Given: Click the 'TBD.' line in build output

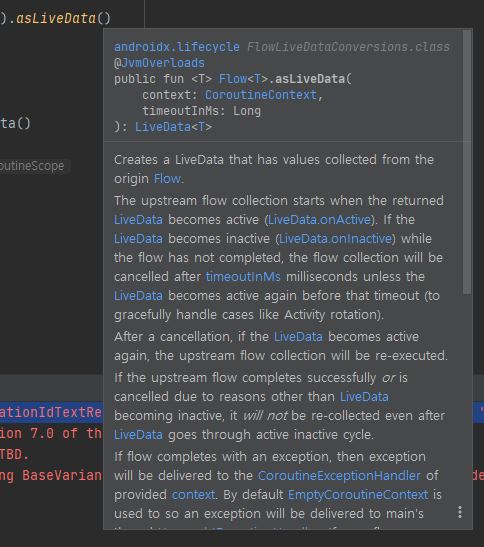Looking at the screenshot, I should click(15, 454).
